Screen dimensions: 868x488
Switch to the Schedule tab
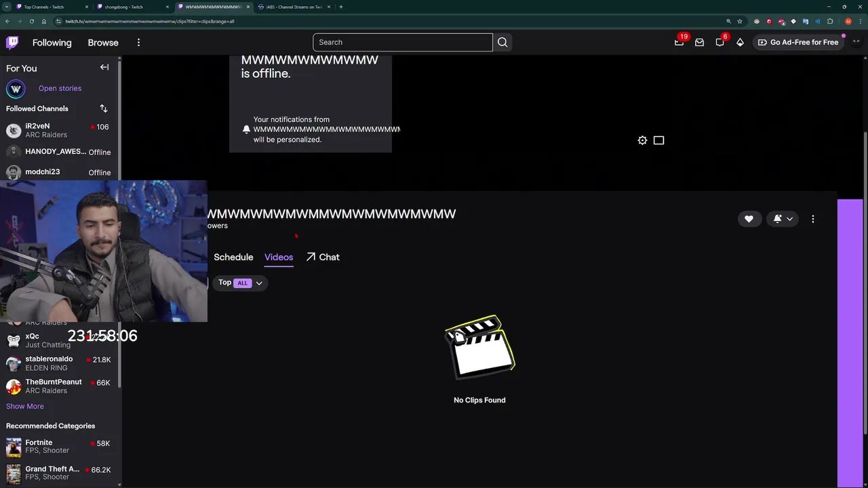pos(233,257)
